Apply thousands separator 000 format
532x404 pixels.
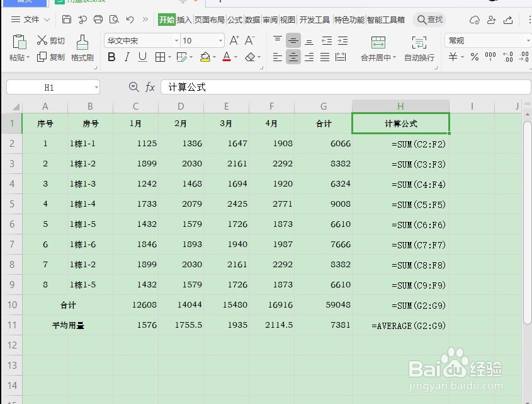[490, 56]
